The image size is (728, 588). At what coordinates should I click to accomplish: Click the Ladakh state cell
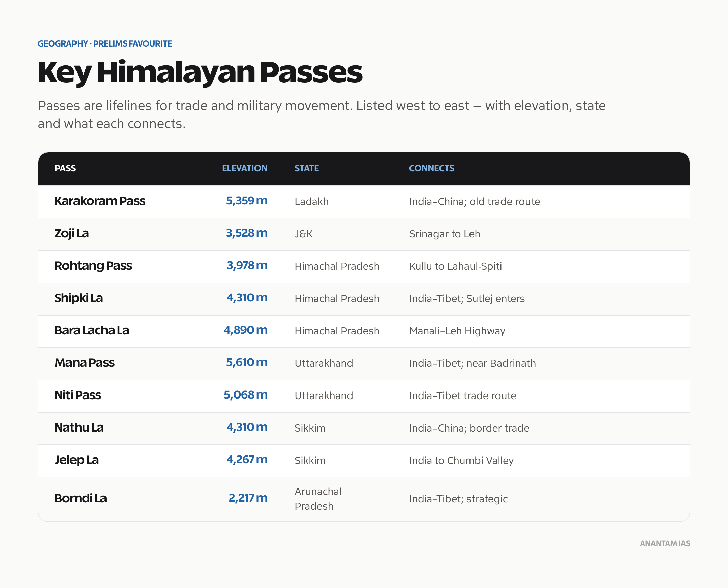point(311,202)
